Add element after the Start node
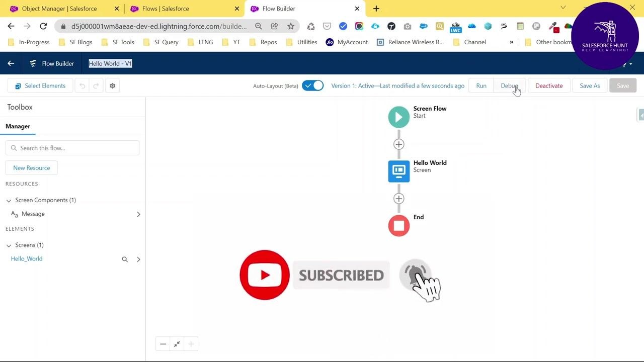 (399, 144)
